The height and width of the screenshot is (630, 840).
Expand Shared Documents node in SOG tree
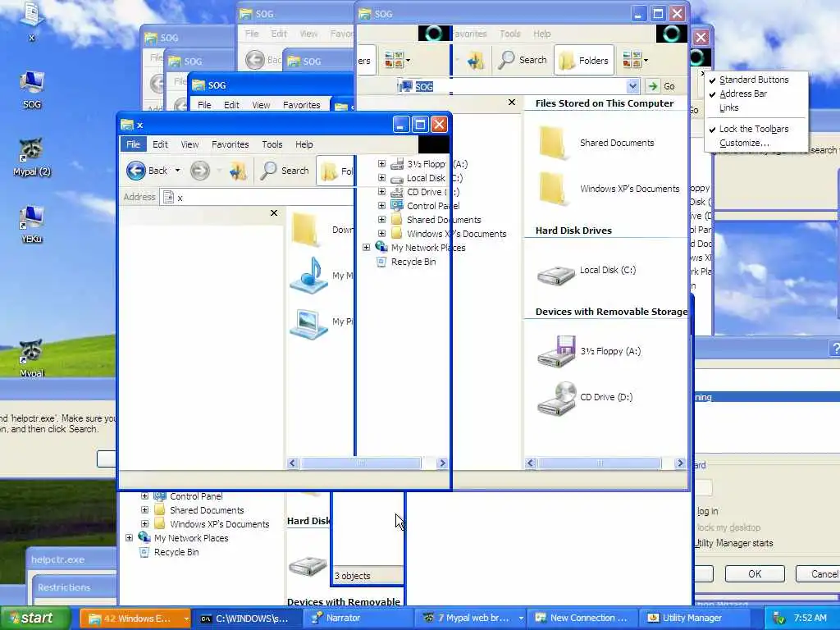click(x=381, y=220)
